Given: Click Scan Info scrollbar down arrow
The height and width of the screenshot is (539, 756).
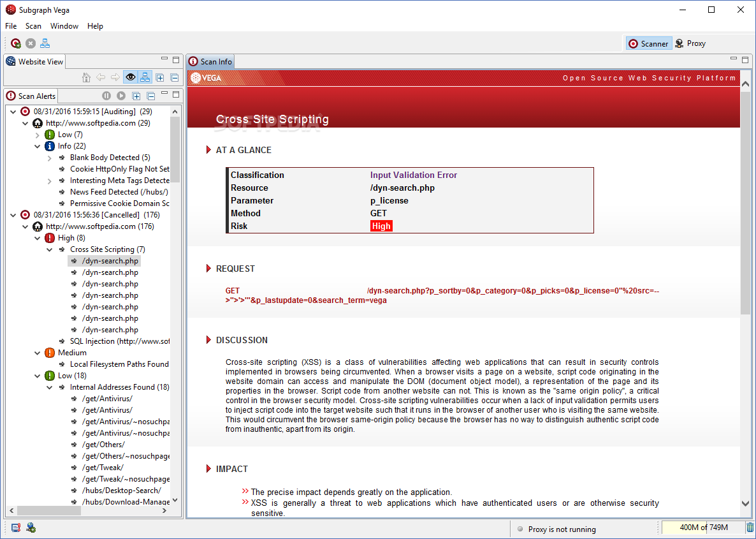Looking at the screenshot, I should pos(745,503).
